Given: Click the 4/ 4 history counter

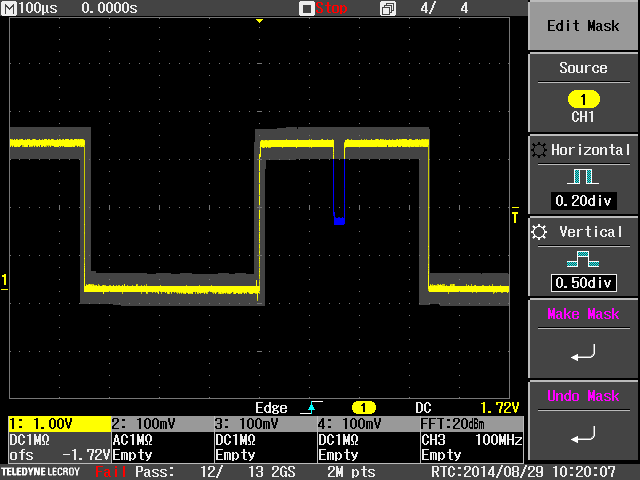Looking at the screenshot, I should tap(444, 8).
